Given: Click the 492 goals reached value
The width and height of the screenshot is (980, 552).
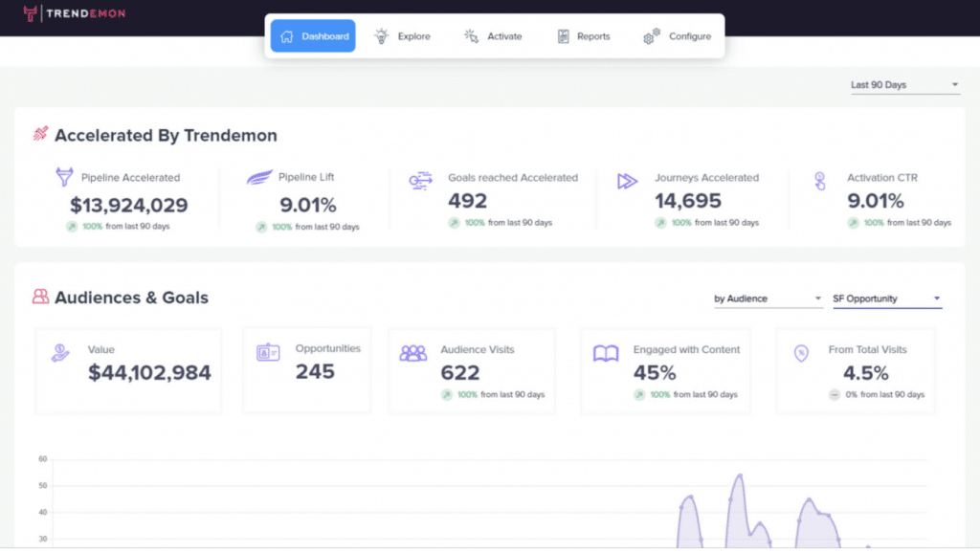Looking at the screenshot, I should pos(467,201).
